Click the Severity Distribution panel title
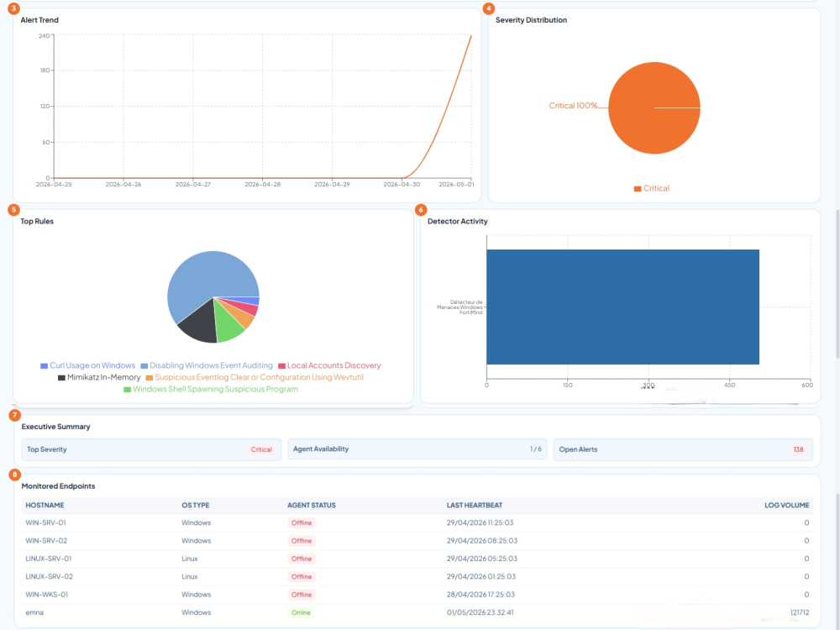Screen dimensions: 840x630 coord(531,20)
